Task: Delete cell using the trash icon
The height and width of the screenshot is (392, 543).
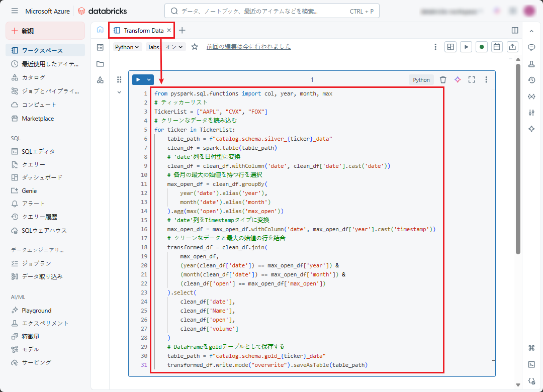Action: point(443,79)
